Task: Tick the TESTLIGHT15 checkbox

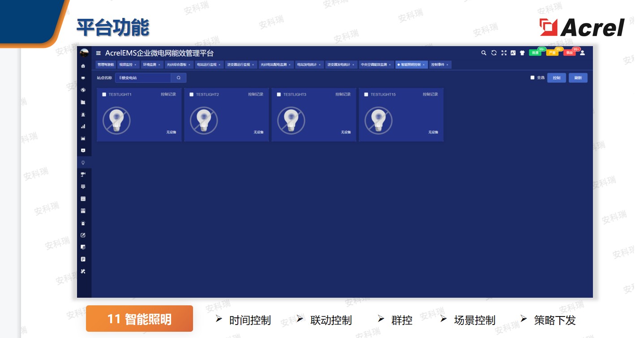Action: [x=366, y=94]
